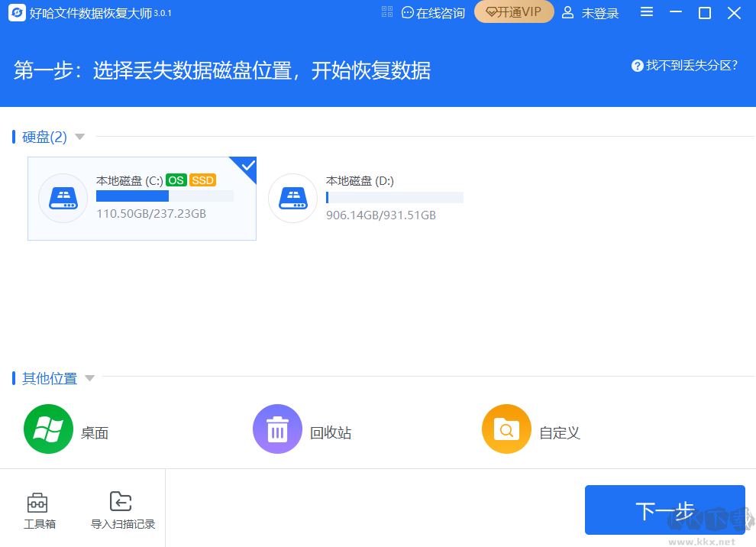Click the question mark help icon
The width and height of the screenshot is (756, 547).
pyautogui.click(x=636, y=66)
